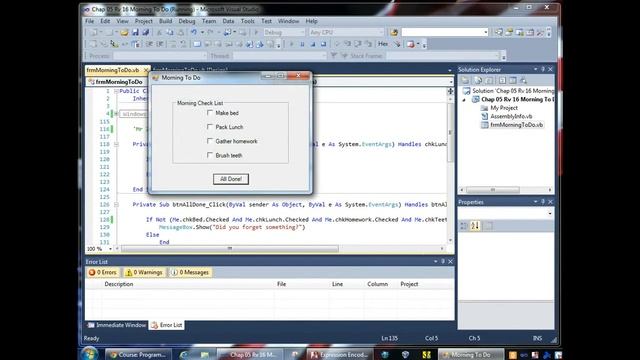Open the File menu
640x360 pixels.
pyautogui.click(x=89, y=21)
